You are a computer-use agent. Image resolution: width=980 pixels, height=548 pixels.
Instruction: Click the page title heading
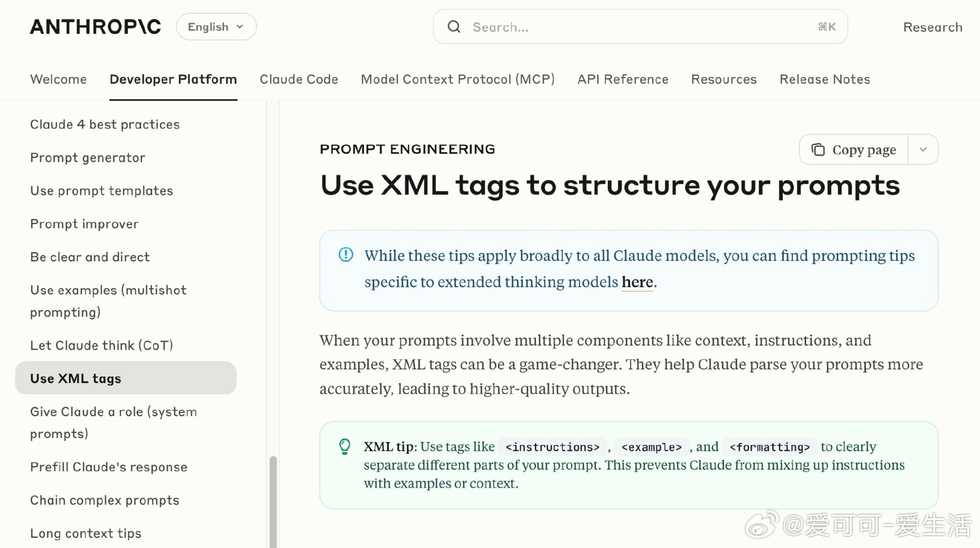click(x=610, y=185)
